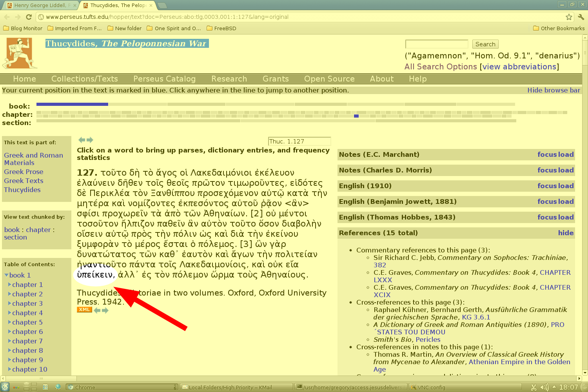Click the Perseus search input field

click(x=437, y=44)
